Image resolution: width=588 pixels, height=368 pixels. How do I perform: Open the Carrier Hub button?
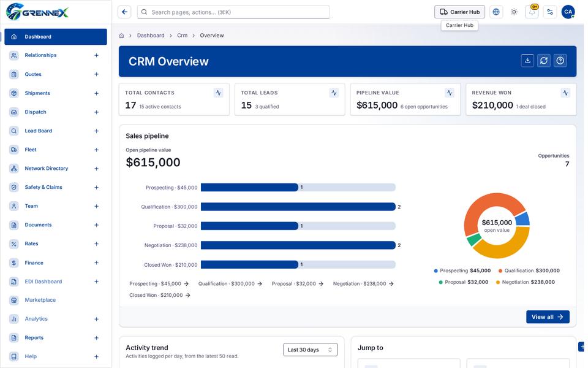pos(459,12)
